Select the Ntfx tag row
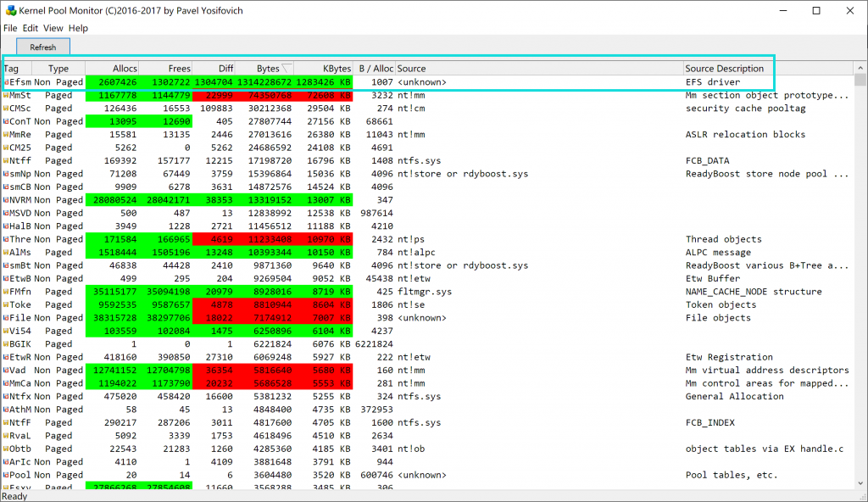The height and width of the screenshot is (502, 868). pos(428,397)
